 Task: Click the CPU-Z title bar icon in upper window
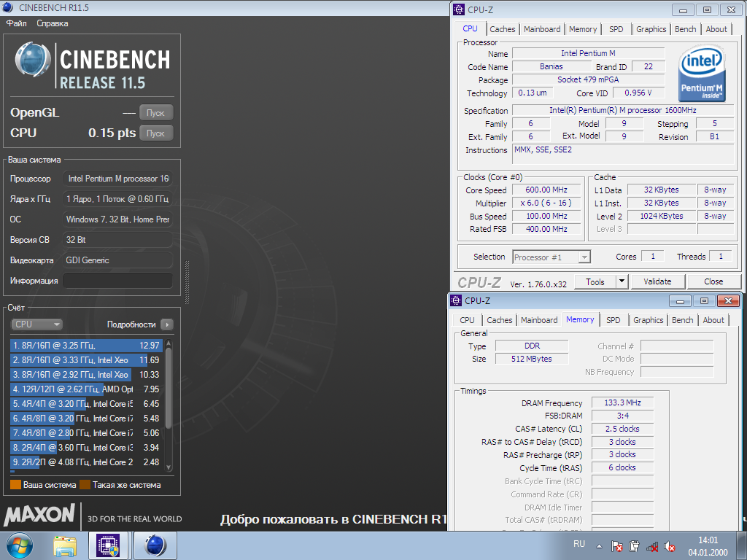458,9
